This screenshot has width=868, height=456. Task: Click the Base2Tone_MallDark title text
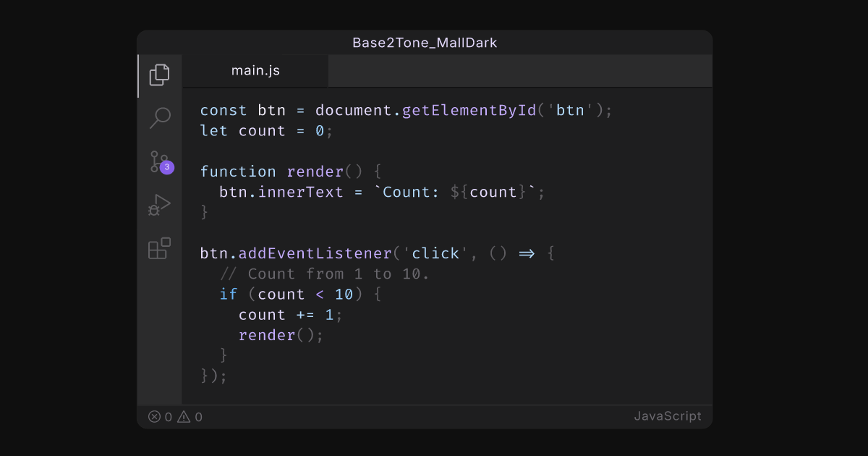(x=425, y=43)
